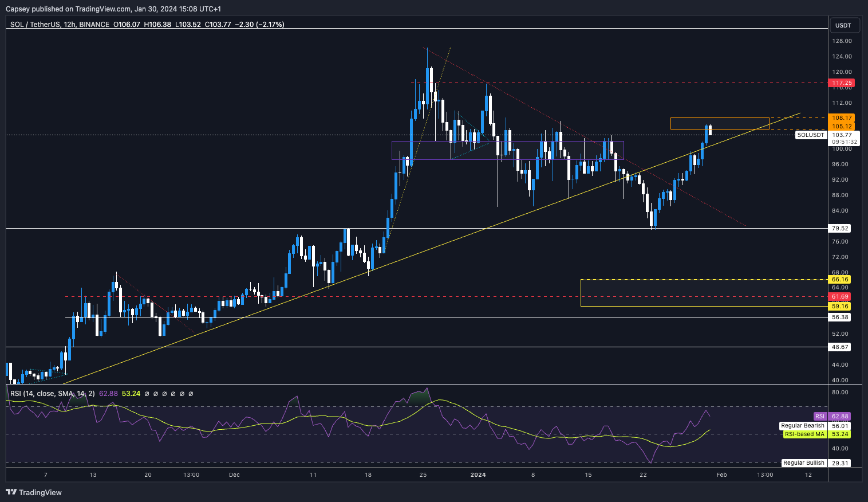Click the 100.00 tick on the price scale

(x=842, y=149)
